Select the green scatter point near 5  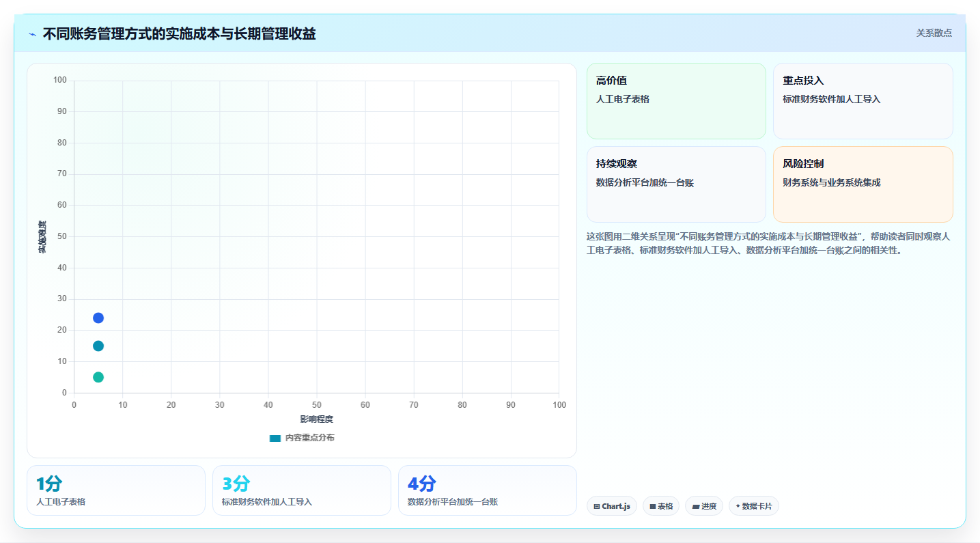click(x=98, y=377)
